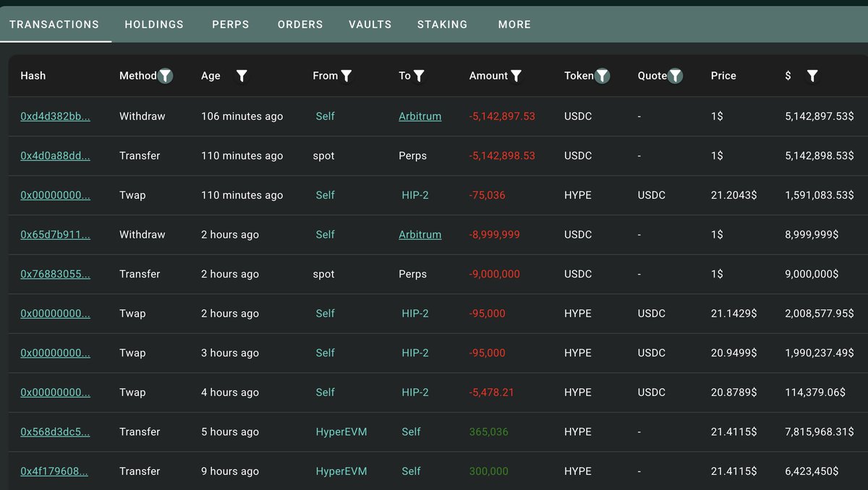Open the Twap hash priced at 20.8789$
The height and width of the screenshot is (490, 868).
click(55, 392)
